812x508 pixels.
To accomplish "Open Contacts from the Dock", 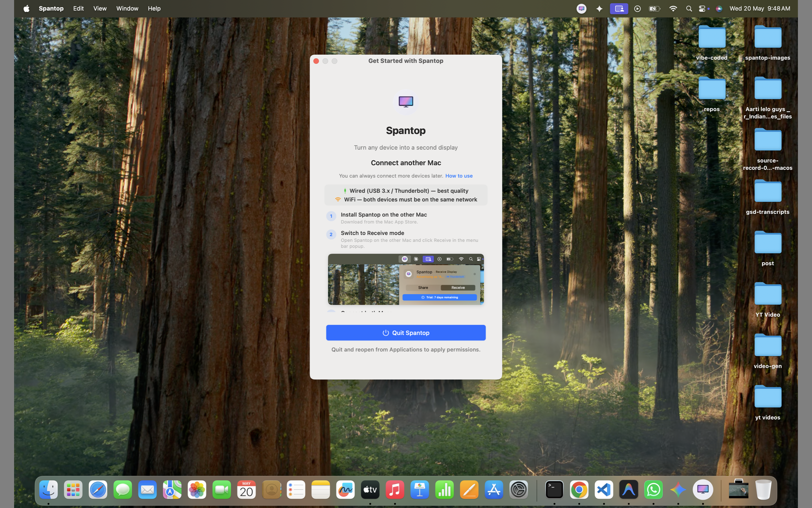I will pyautogui.click(x=271, y=490).
